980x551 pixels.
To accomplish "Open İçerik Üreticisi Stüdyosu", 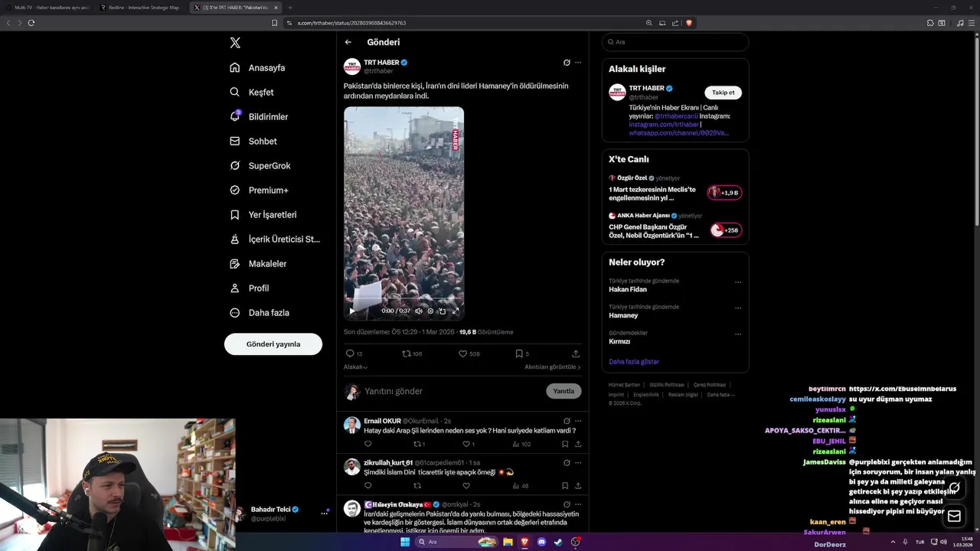I will click(x=275, y=239).
